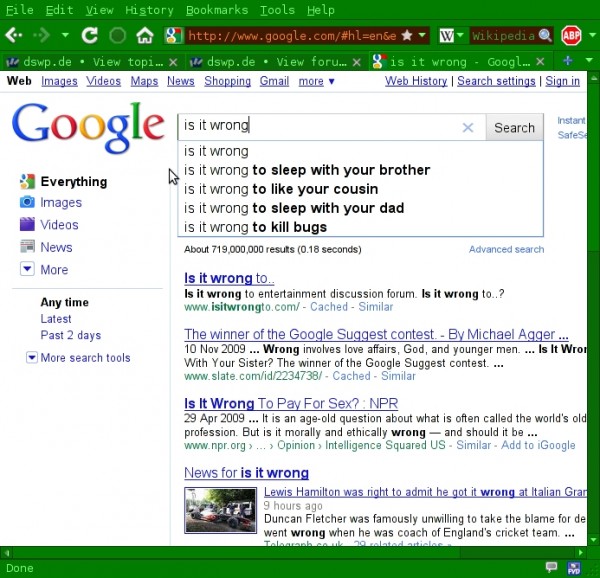Click the Adblock Plus ABP icon

click(x=571, y=36)
